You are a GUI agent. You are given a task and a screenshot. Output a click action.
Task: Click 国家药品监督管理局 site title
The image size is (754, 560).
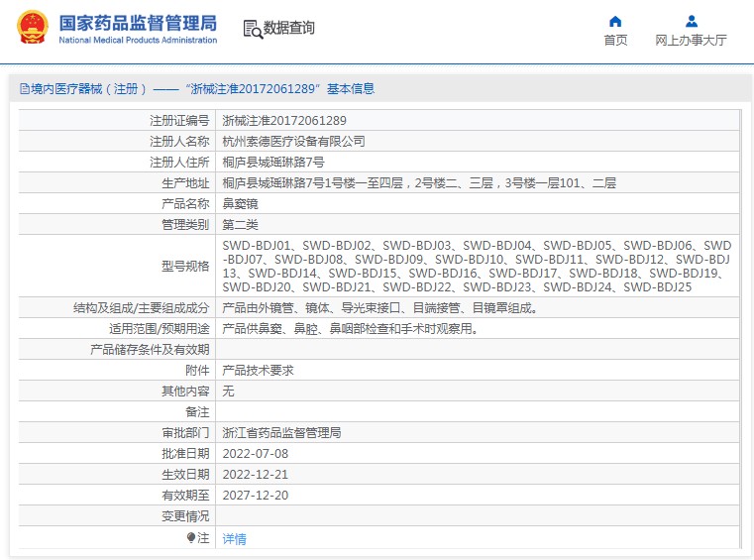pyautogui.click(x=138, y=23)
